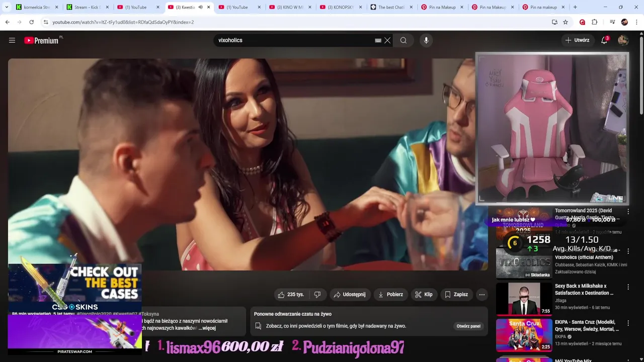Screen dimensions: 644x362
Task: Open options for Tomorrowland 2025 video
Action: tap(628, 212)
